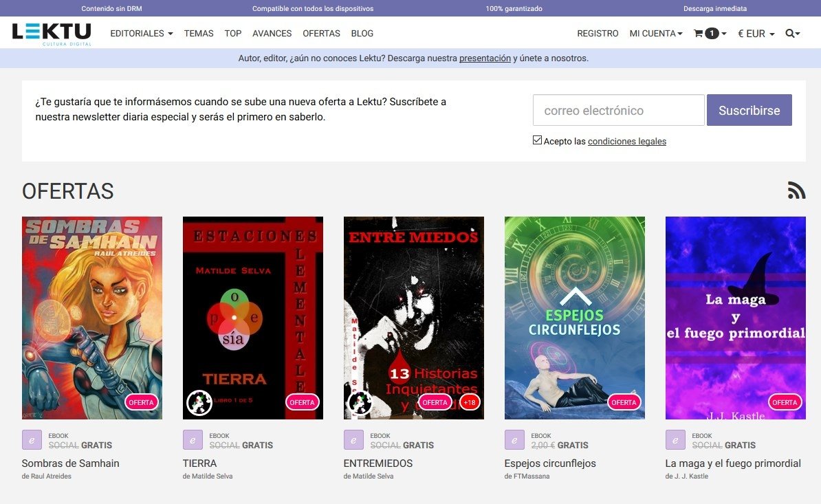Open the condiciones legales link

[627, 142]
